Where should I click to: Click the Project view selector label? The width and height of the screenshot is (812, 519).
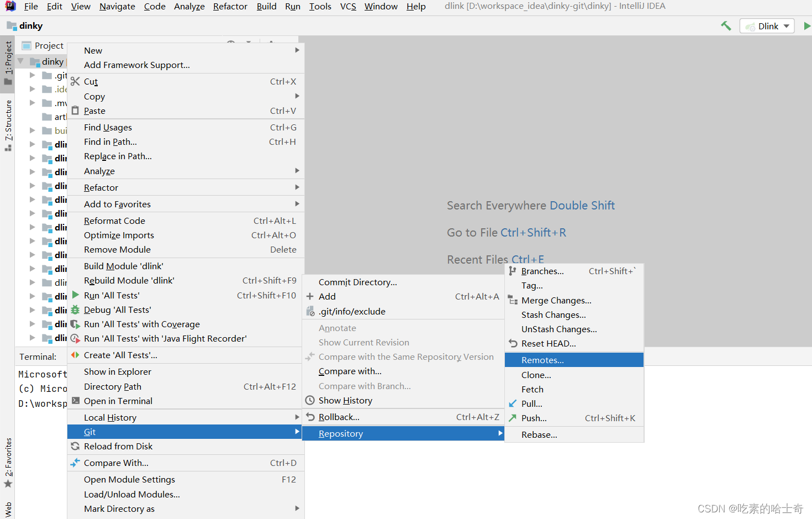[x=49, y=45]
